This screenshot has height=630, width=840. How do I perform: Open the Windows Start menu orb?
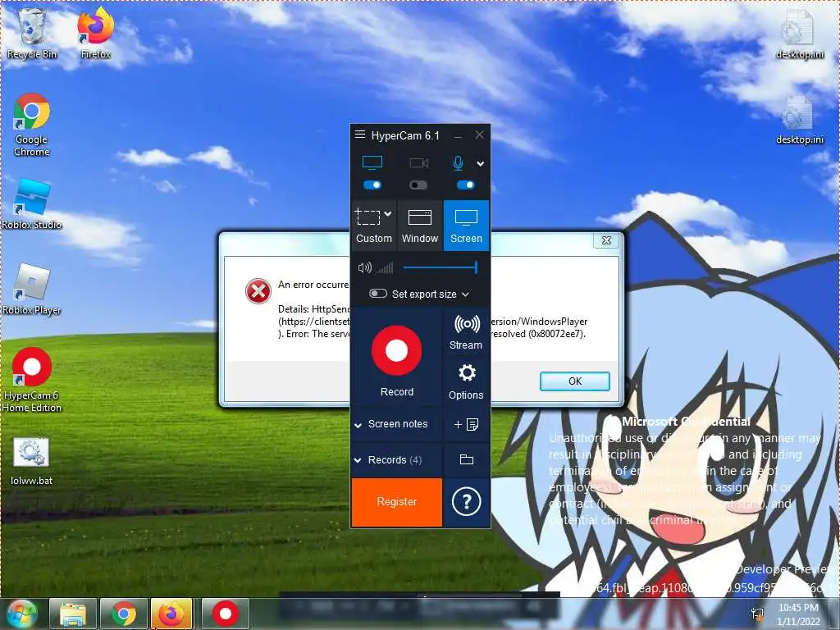click(x=21, y=614)
